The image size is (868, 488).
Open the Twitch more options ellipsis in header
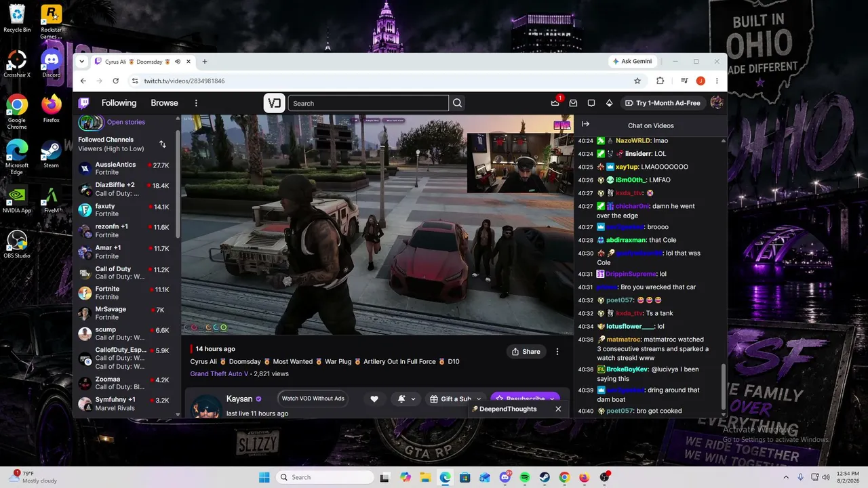196,103
